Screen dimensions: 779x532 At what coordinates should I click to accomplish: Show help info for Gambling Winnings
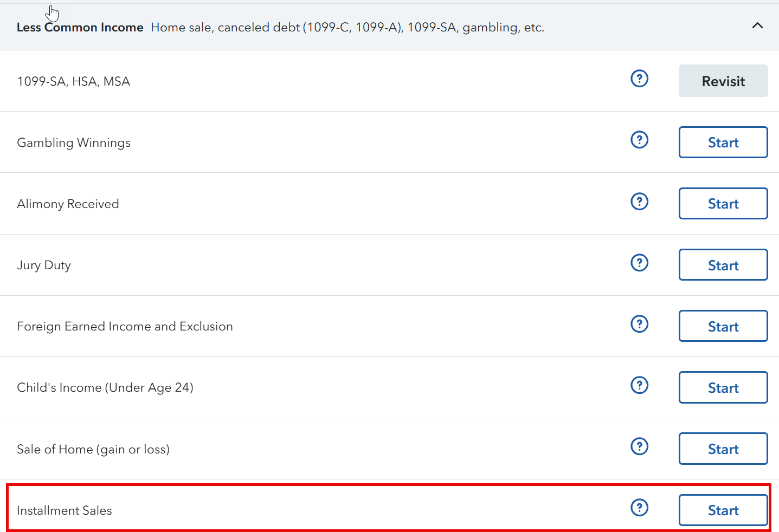pos(639,140)
